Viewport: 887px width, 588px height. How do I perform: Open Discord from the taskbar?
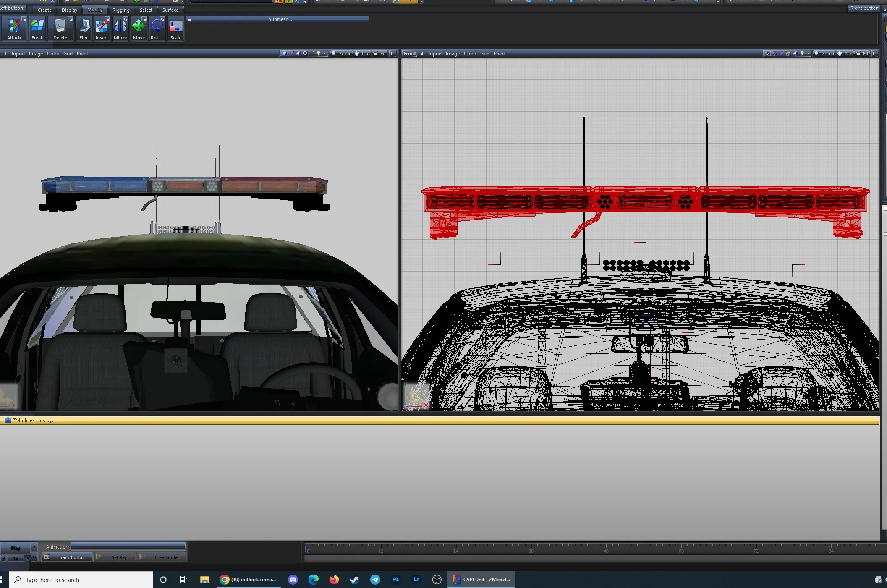293,580
